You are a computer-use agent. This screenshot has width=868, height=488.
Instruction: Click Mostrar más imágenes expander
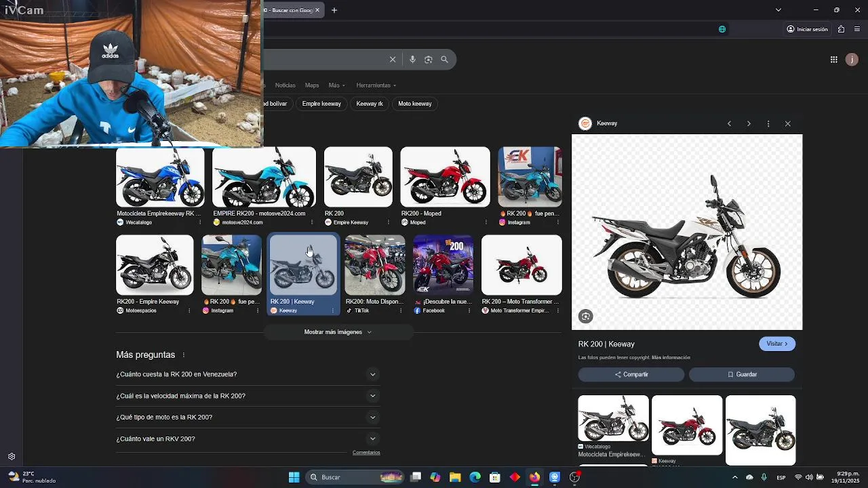click(x=338, y=332)
